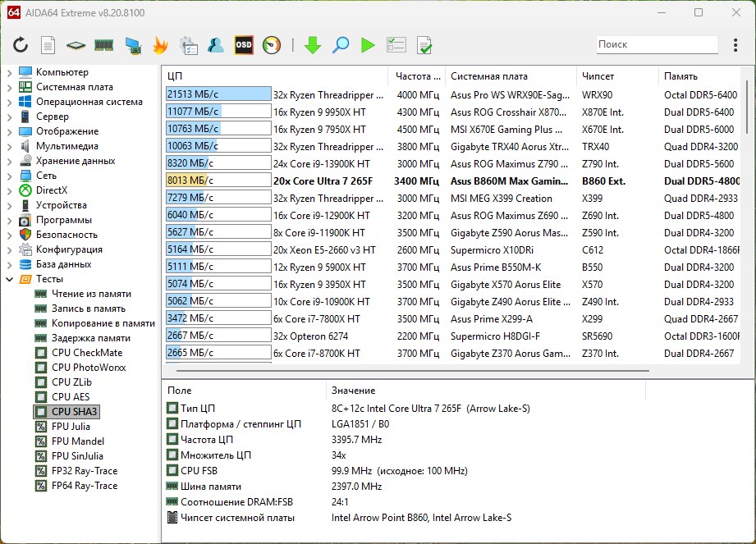Expand the Системная плата tree node

coord(10,87)
